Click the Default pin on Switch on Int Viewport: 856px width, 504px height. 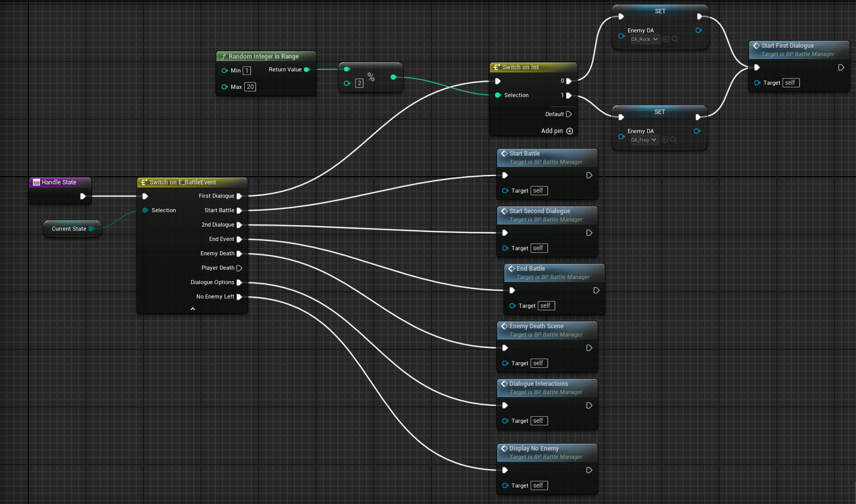[569, 114]
